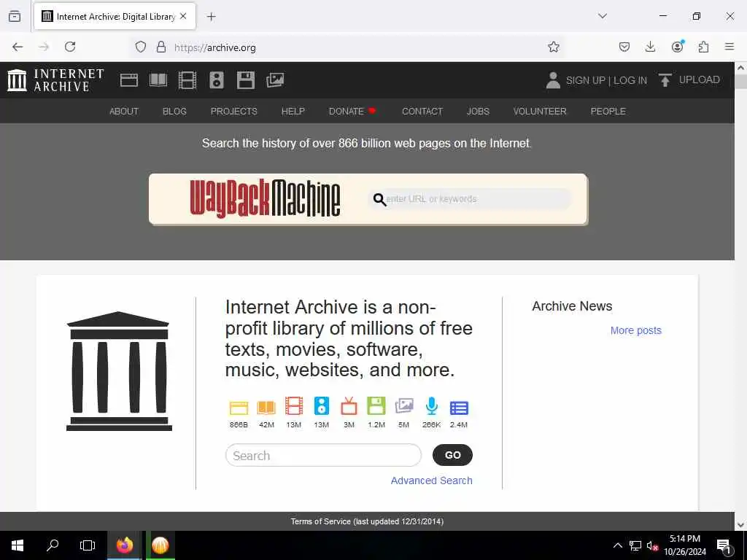Open the 42M texts collection icon

point(266,408)
